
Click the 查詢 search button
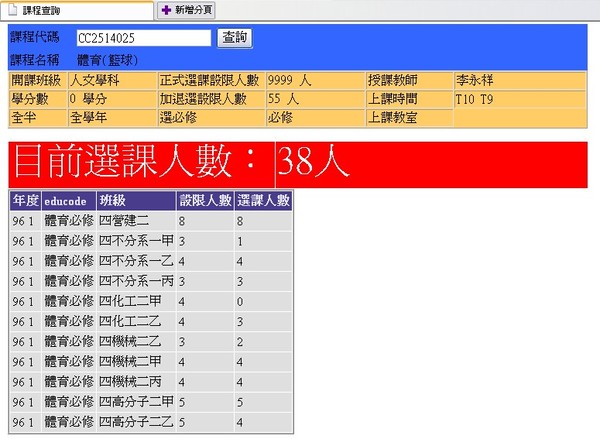[x=235, y=38]
